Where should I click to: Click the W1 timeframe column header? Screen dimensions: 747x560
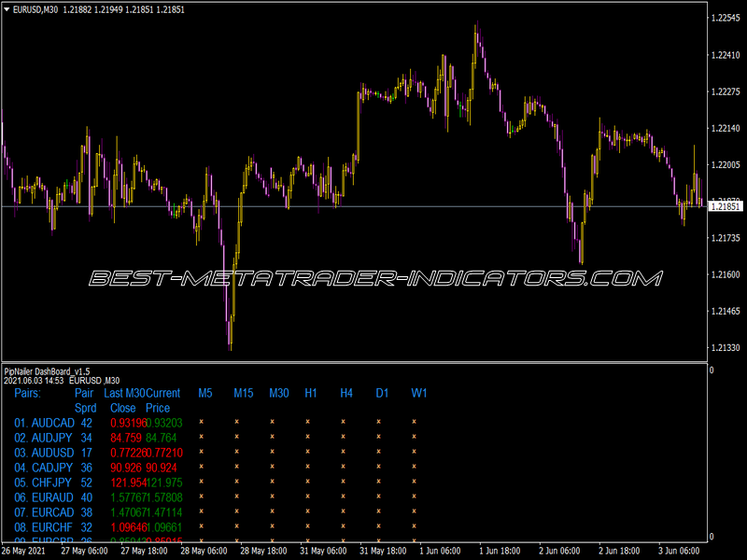(419, 393)
